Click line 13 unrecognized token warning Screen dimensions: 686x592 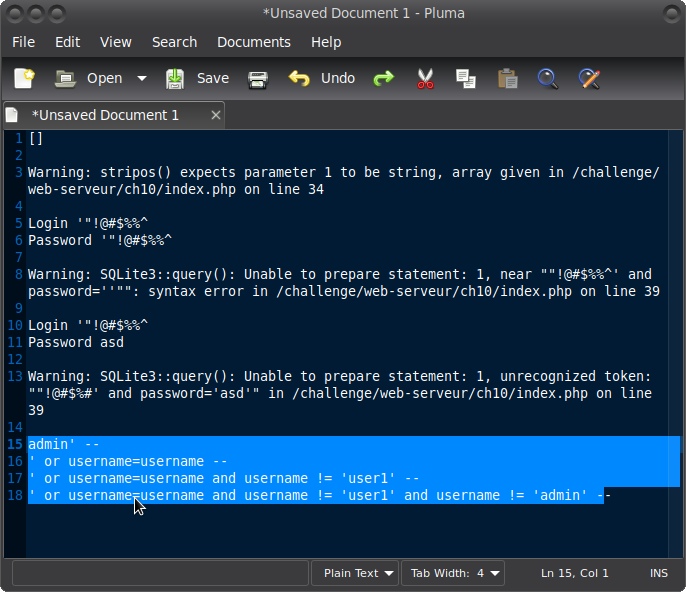click(340, 393)
